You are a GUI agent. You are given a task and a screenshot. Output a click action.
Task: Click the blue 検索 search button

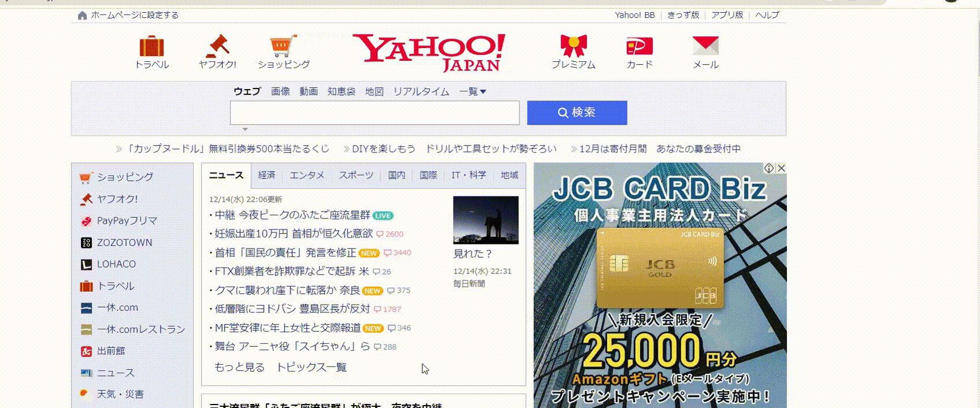577,113
